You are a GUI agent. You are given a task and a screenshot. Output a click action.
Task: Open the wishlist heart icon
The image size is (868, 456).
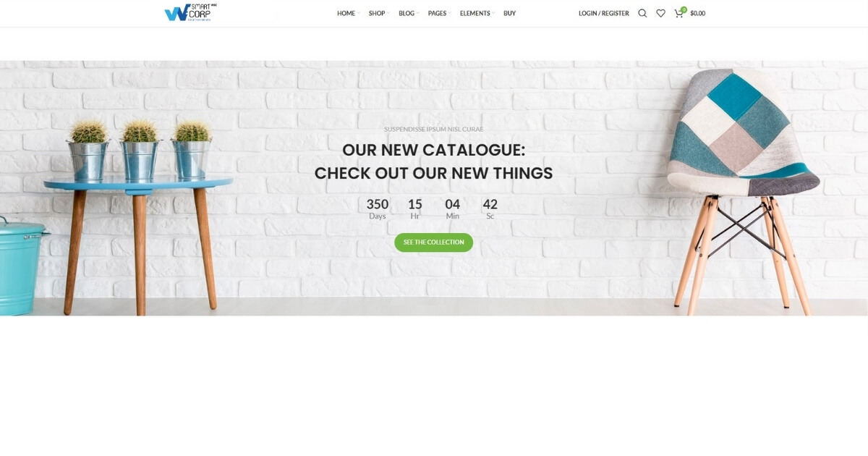660,13
